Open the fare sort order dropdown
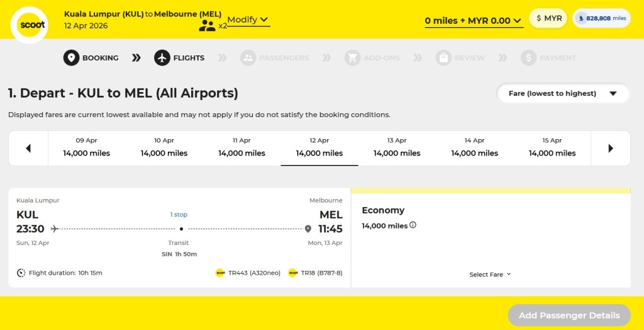 (x=563, y=93)
